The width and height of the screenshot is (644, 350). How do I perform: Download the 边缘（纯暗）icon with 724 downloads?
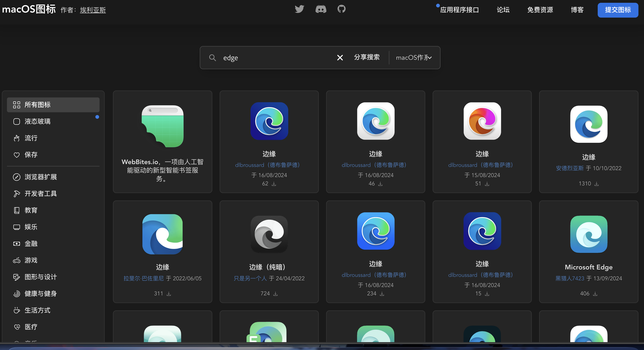[x=275, y=294]
